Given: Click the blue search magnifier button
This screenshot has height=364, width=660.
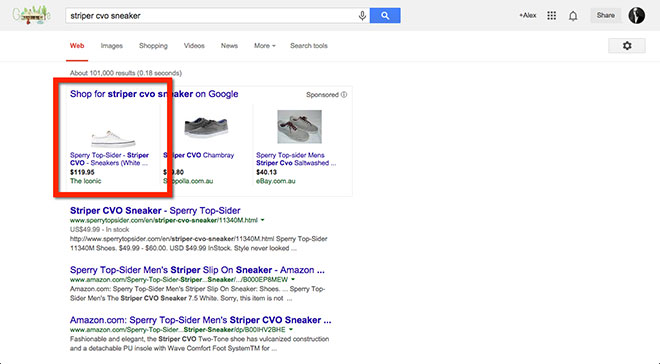Looking at the screenshot, I should pyautogui.click(x=385, y=16).
